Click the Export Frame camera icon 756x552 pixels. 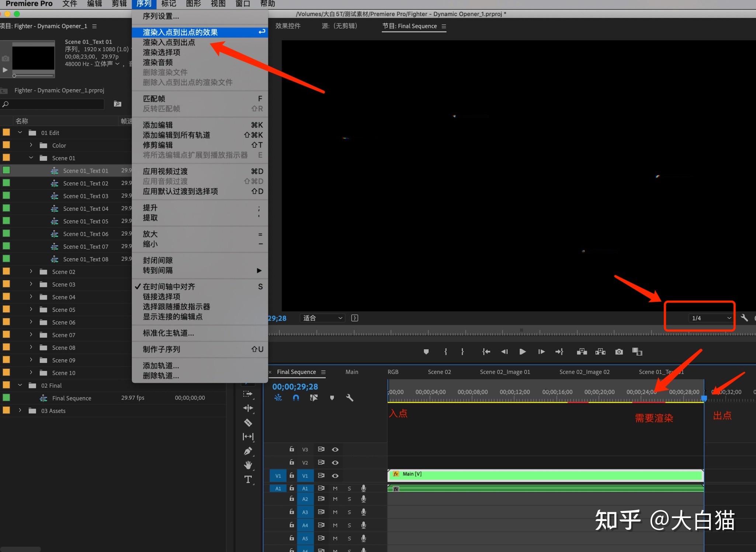click(x=619, y=352)
